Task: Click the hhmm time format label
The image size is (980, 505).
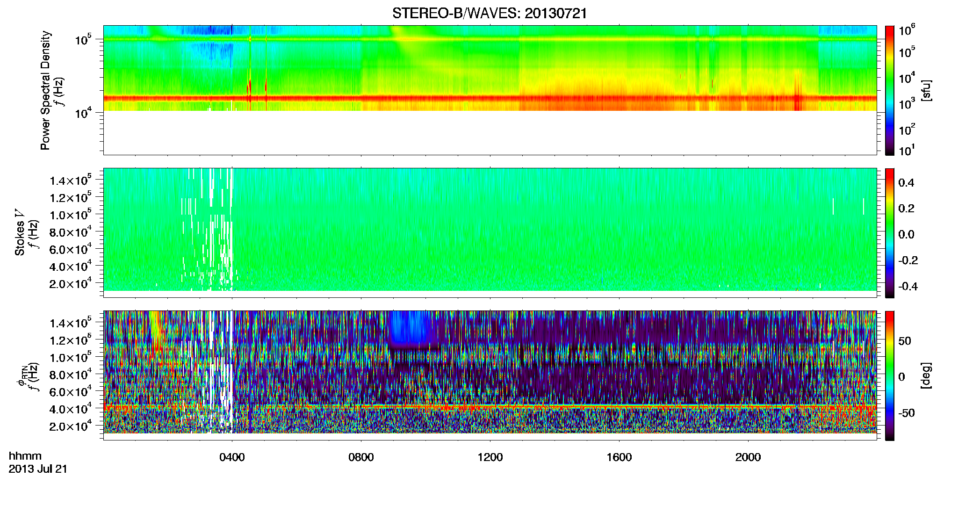Action: pyautogui.click(x=25, y=456)
